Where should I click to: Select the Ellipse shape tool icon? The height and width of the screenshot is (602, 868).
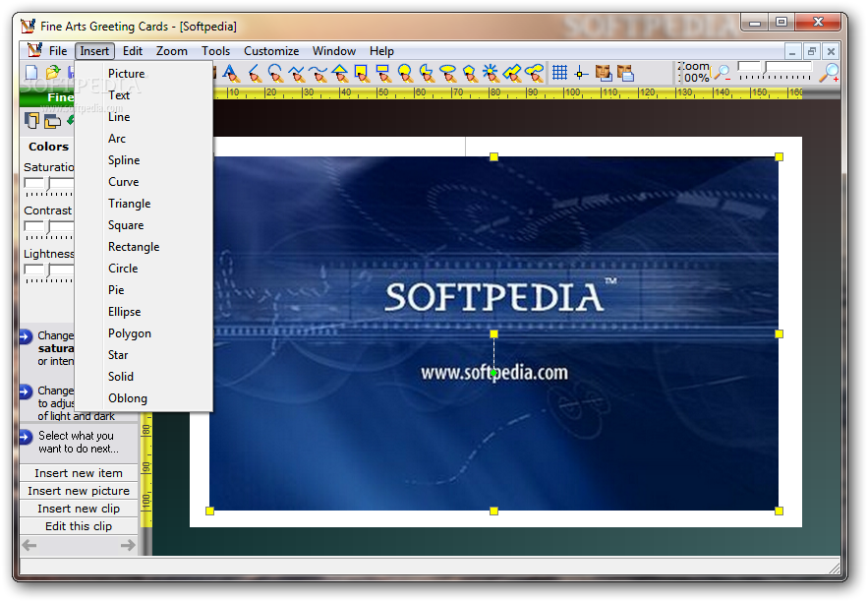[x=448, y=73]
